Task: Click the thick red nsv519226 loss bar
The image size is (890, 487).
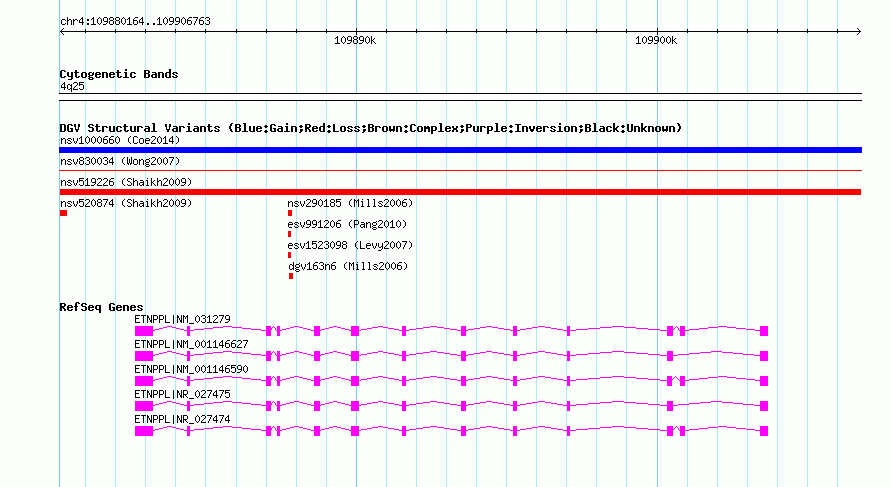Action: point(460,192)
